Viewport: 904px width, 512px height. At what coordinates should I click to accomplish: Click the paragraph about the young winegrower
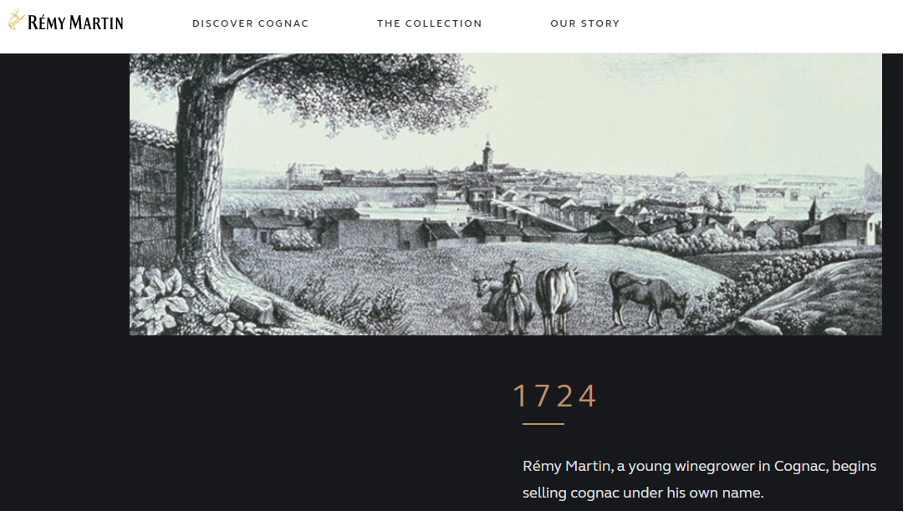tap(699, 479)
